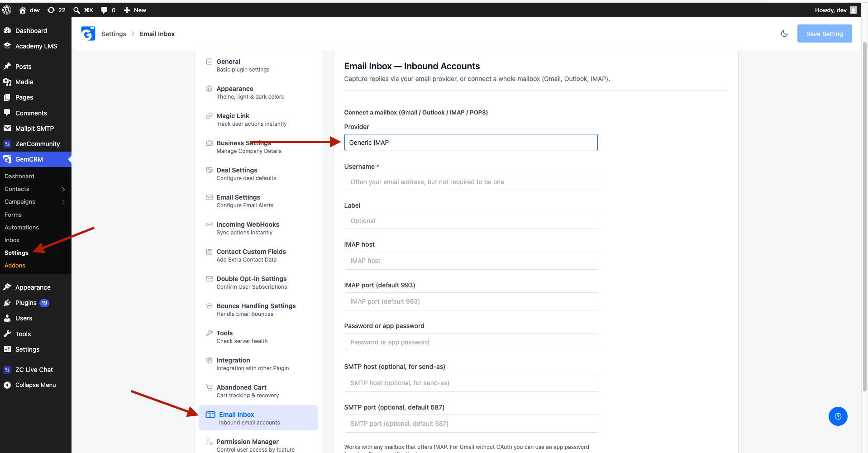Open Integration with other Plugin section
The image size is (868, 453).
click(x=258, y=364)
